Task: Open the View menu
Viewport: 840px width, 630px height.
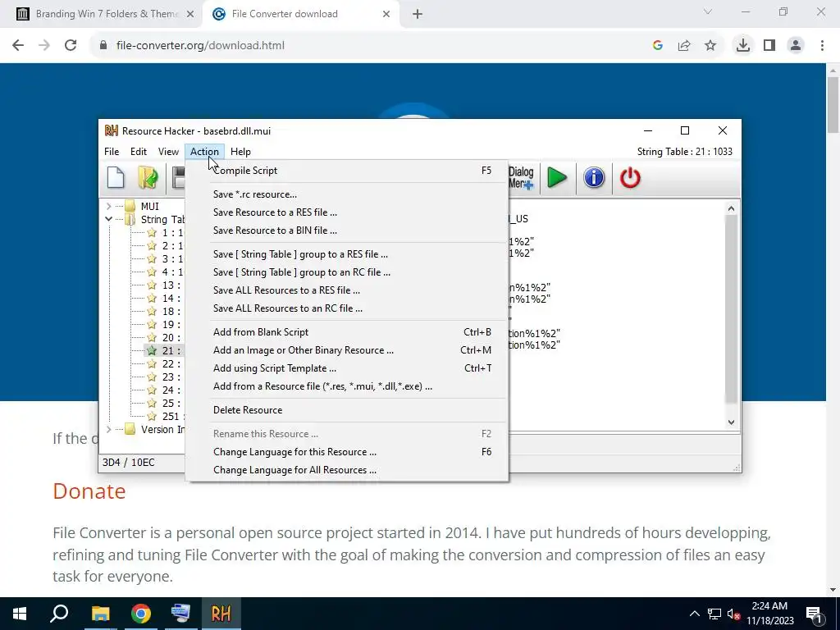Action: coord(168,152)
